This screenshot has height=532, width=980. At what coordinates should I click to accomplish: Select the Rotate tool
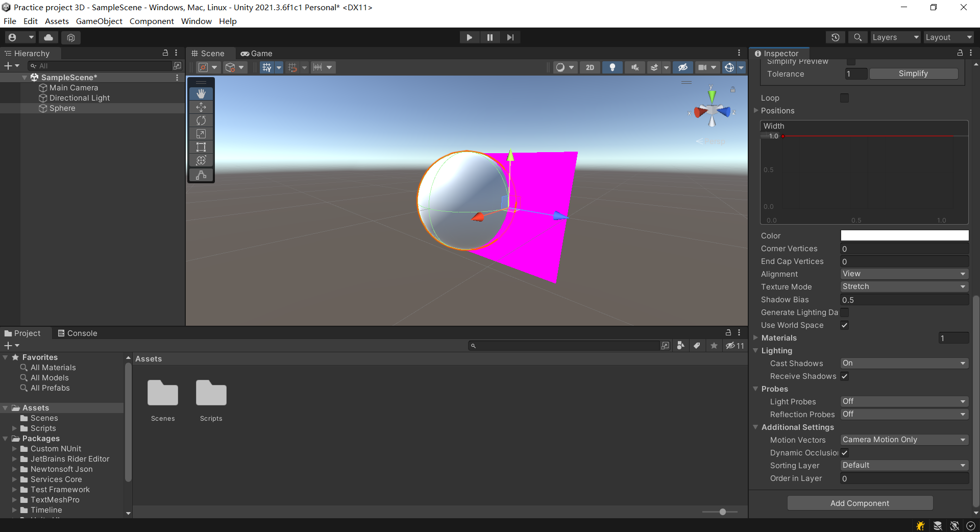(x=201, y=120)
